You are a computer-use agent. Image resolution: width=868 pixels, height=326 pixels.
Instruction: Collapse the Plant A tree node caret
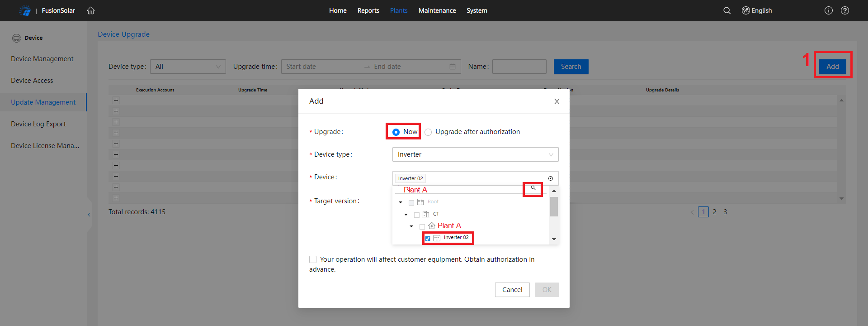click(411, 226)
